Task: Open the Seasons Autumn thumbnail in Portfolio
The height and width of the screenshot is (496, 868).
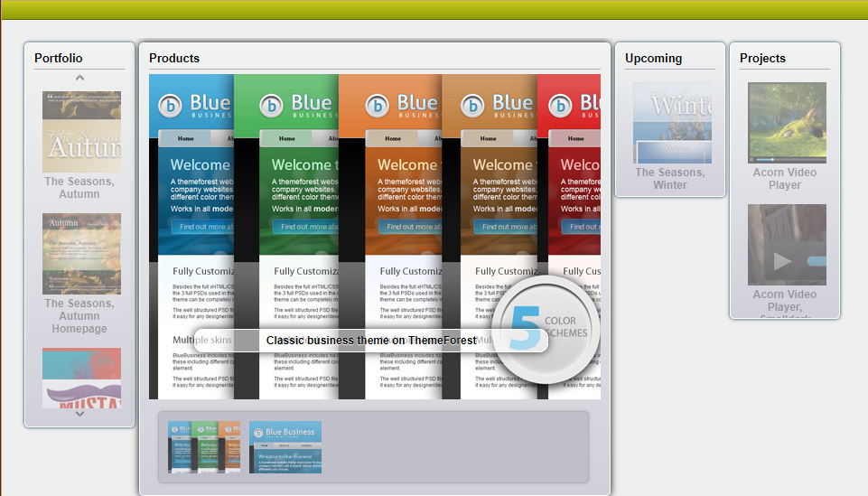Action: coord(82,132)
